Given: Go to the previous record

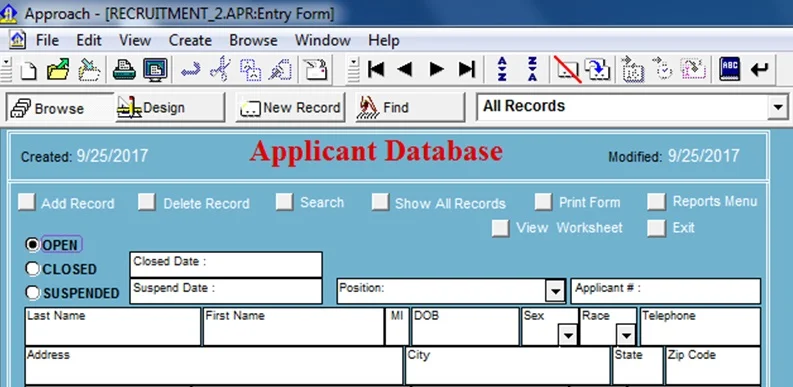Looking at the screenshot, I should (405, 69).
